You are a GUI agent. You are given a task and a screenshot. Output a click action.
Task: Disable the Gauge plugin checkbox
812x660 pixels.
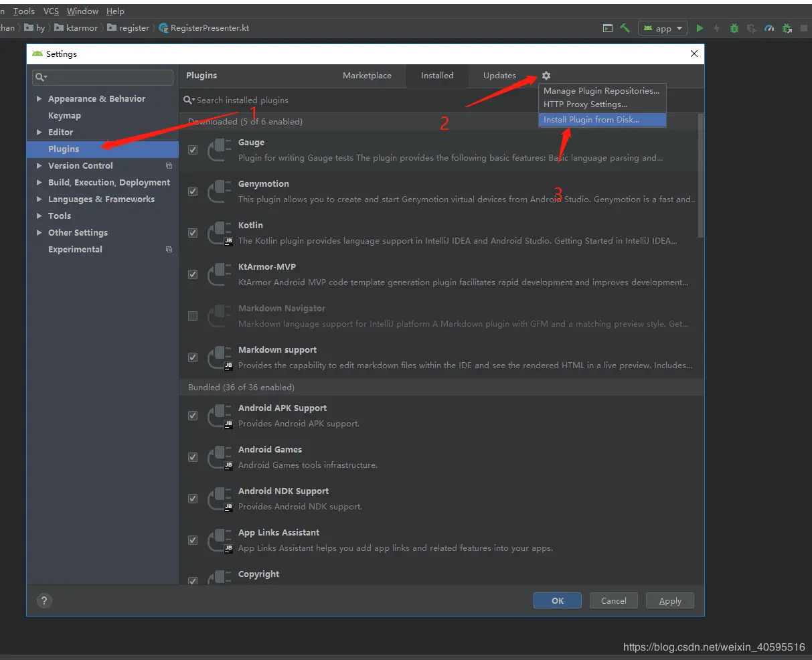click(x=193, y=150)
